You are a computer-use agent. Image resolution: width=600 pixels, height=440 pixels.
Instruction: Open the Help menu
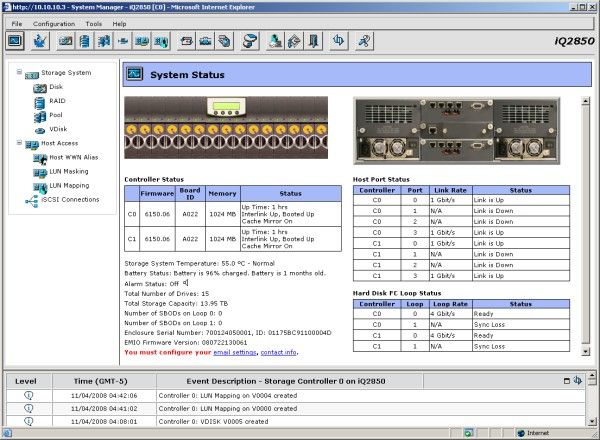119,24
